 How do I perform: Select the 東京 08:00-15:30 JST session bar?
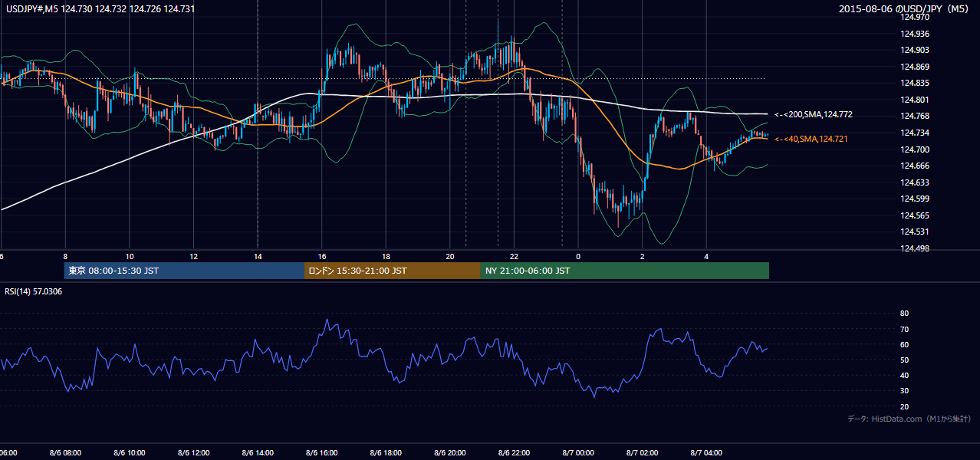point(184,271)
